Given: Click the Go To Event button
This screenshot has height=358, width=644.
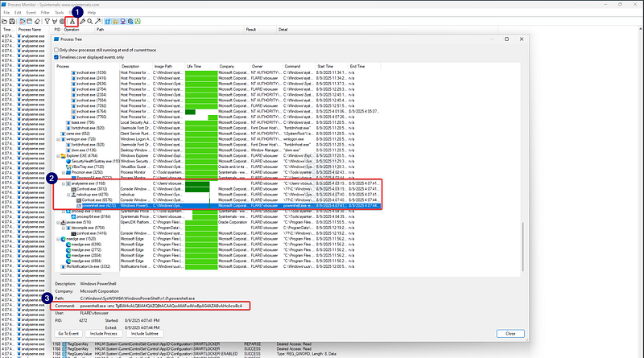Looking at the screenshot, I should point(68,334).
